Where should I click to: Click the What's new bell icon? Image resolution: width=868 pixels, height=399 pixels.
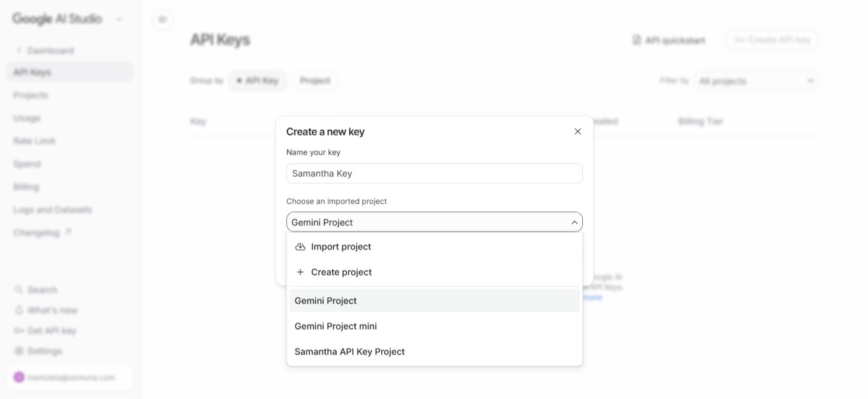(19, 310)
